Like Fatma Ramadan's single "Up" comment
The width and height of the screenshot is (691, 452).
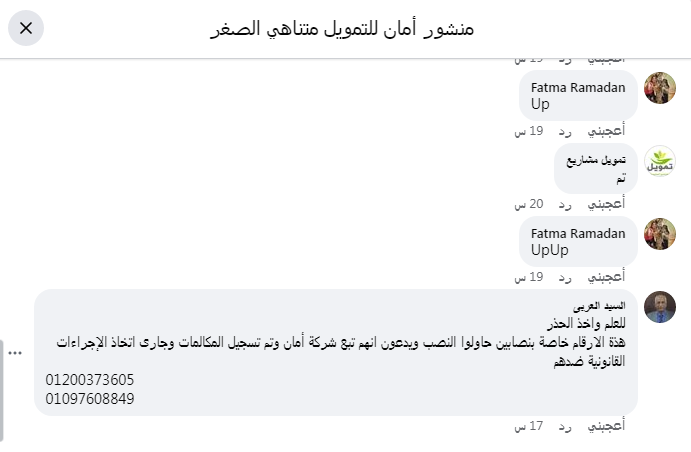coord(604,130)
